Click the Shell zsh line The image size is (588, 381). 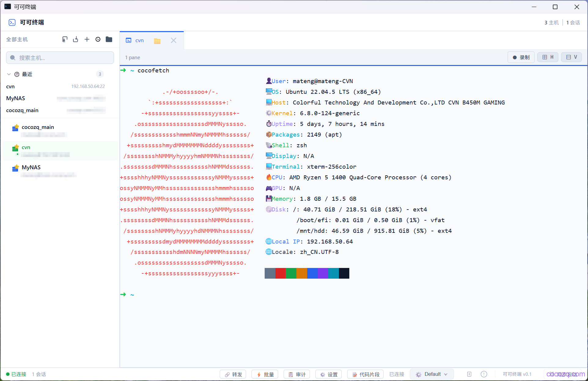click(x=286, y=145)
